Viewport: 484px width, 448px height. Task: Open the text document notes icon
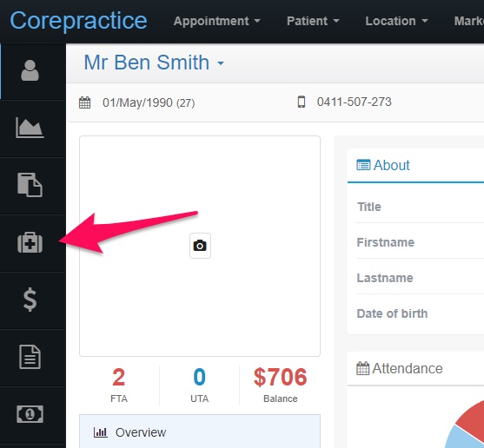point(30,357)
